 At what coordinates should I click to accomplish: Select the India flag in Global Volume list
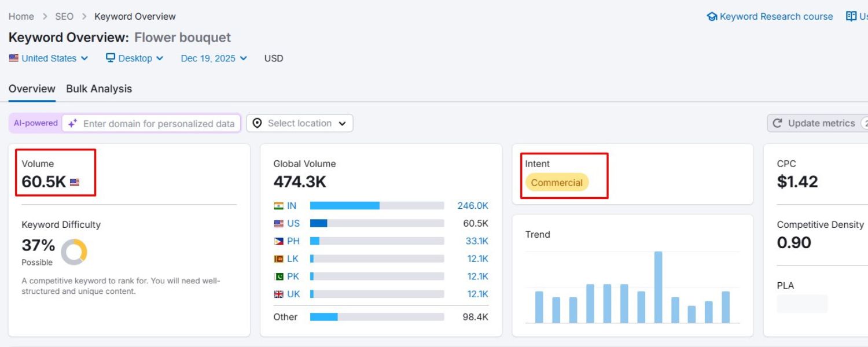[x=279, y=205]
